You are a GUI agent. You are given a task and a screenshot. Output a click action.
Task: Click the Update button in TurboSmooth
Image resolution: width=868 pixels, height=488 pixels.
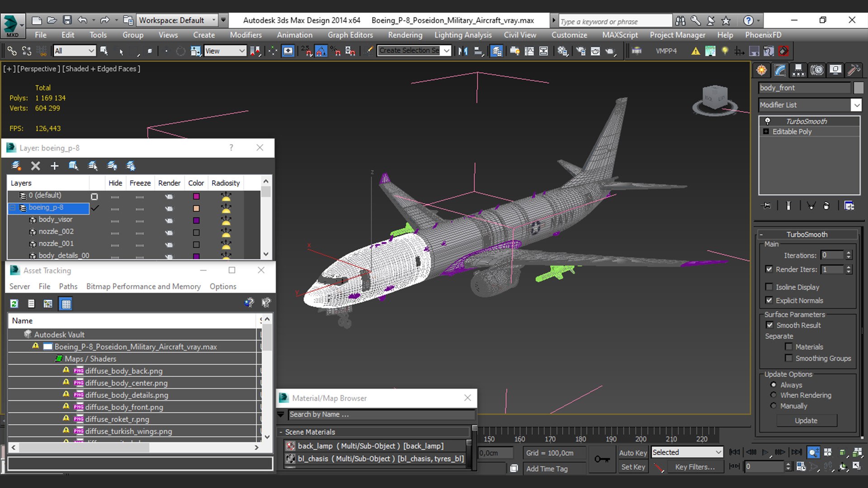pos(807,420)
